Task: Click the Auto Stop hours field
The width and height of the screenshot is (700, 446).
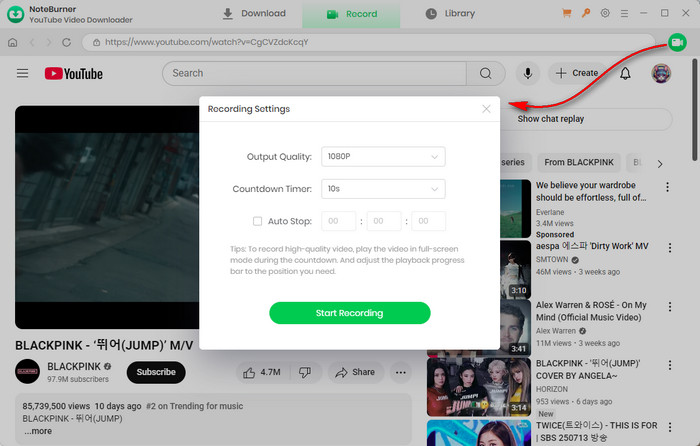Action: click(x=339, y=221)
